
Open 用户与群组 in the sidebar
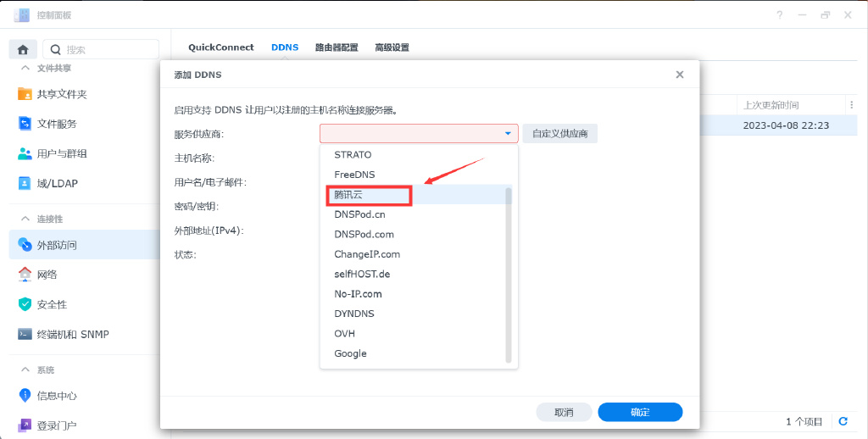pyautogui.click(x=62, y=154)
